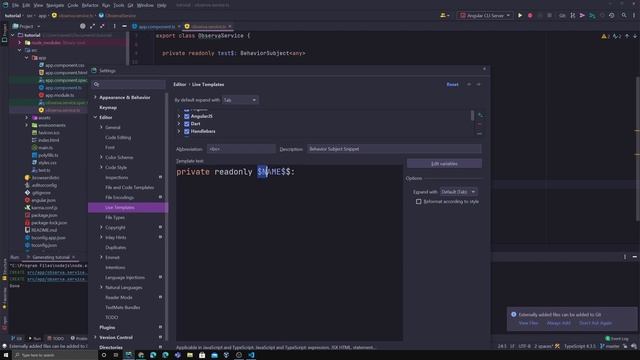Viewport: 640px width, 360px height.
Task: Expand the Handlebars template group
Action: click(178, 131)
